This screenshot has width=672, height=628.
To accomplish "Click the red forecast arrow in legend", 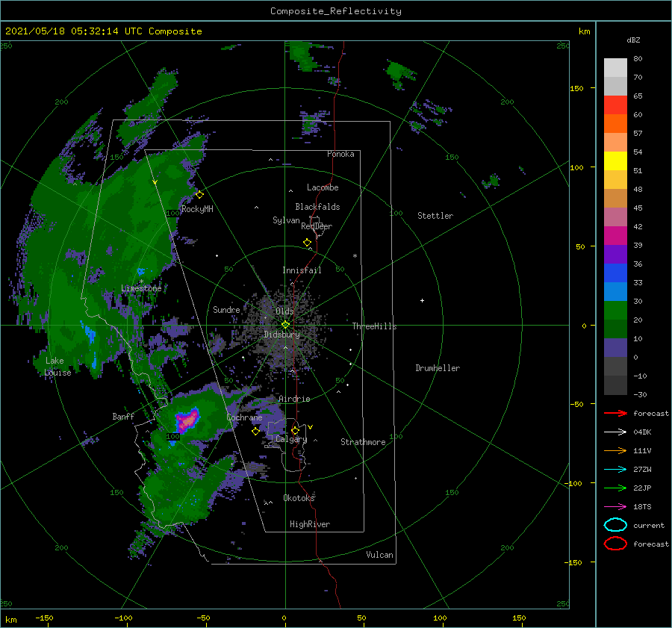I will click(x=615, y=413).
